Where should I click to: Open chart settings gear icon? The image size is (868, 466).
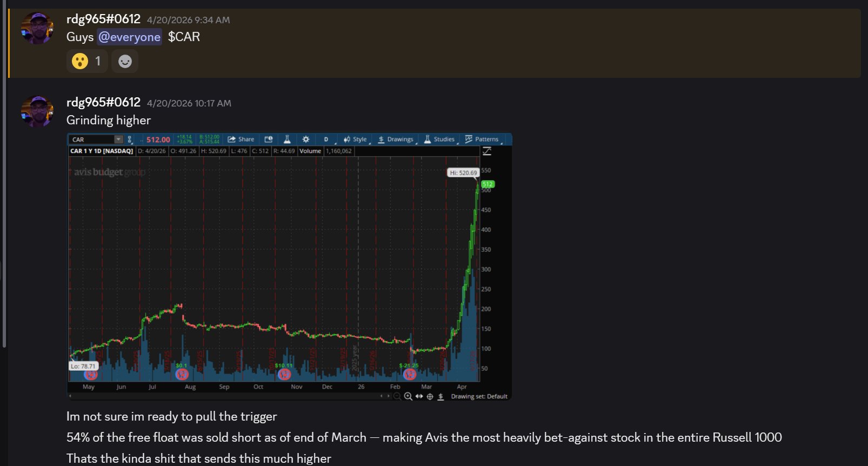click(x=306, y=139)
